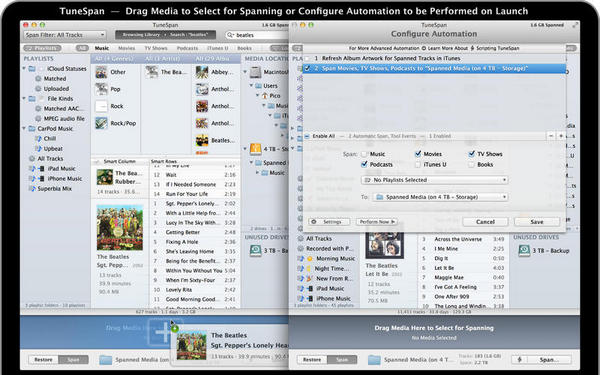Open the No Playlists Selected dropdown

tap(434, 180)
